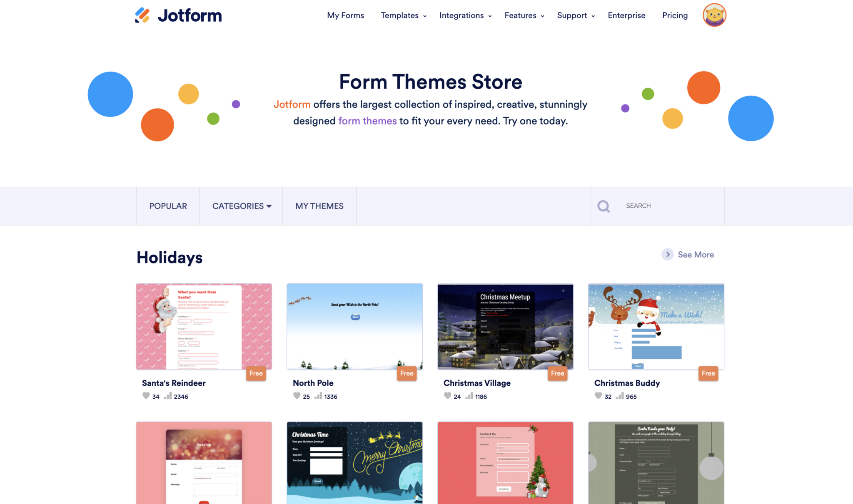
Task: Open your profile avatar icon
Action: 714,15
